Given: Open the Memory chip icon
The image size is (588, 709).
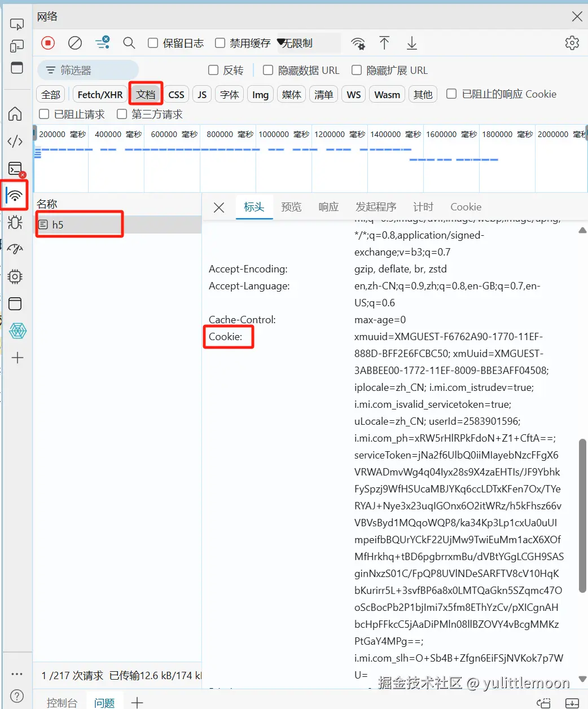Looking at the screenshot, I should click(15, 276).
